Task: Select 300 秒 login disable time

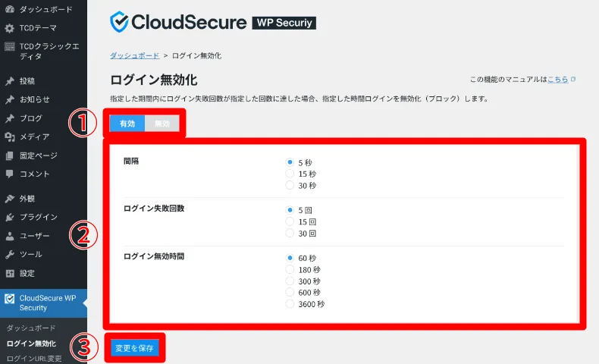Action: click(290, 281)
